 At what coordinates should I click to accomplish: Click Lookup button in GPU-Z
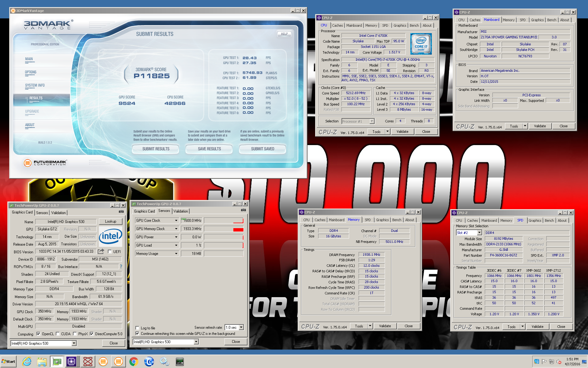[x=111, y=221]
